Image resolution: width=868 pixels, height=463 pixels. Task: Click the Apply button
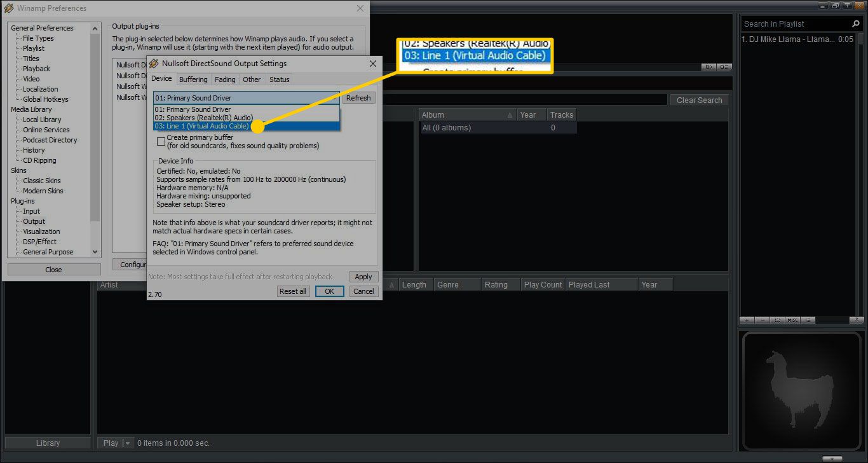(x=363, y=277)
